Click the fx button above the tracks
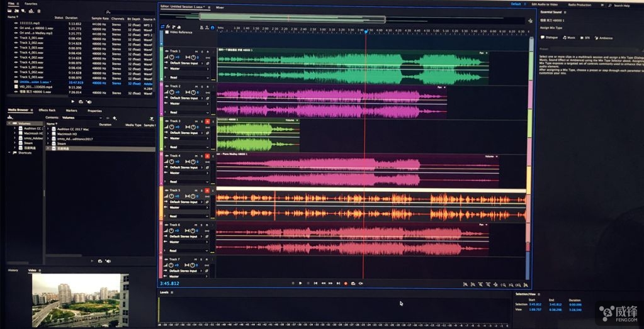This screenshot has height=329, width=644. (x=168, y=26)
